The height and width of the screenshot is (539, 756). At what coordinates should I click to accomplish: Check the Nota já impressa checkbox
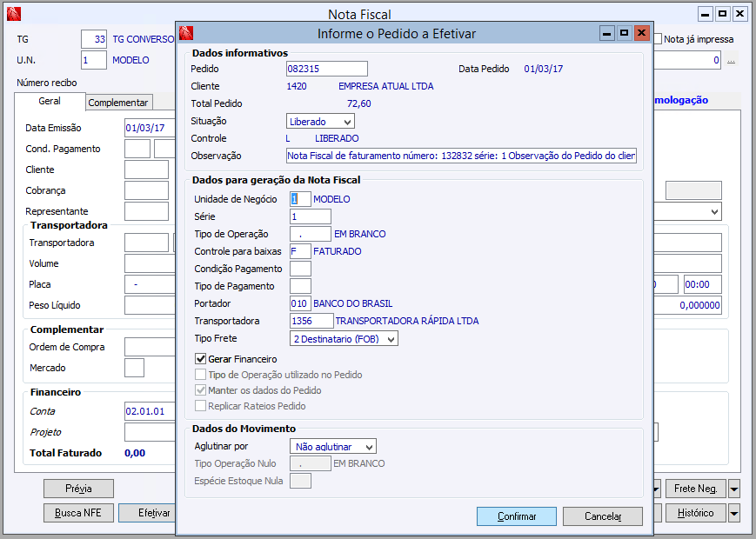pos(657,39)
